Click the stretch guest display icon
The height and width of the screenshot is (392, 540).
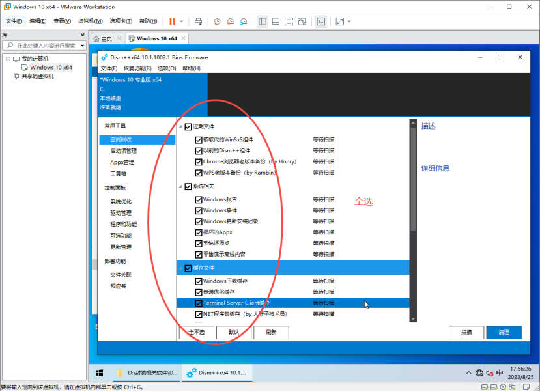(x=340, y=21)
